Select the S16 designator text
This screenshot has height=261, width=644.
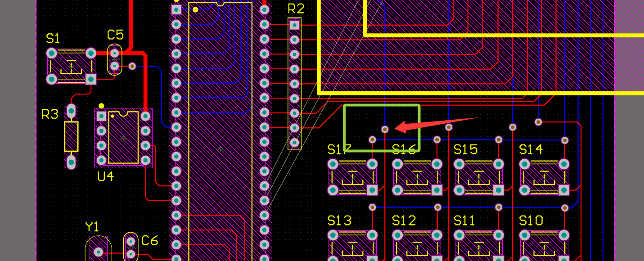tap(404, 149)
